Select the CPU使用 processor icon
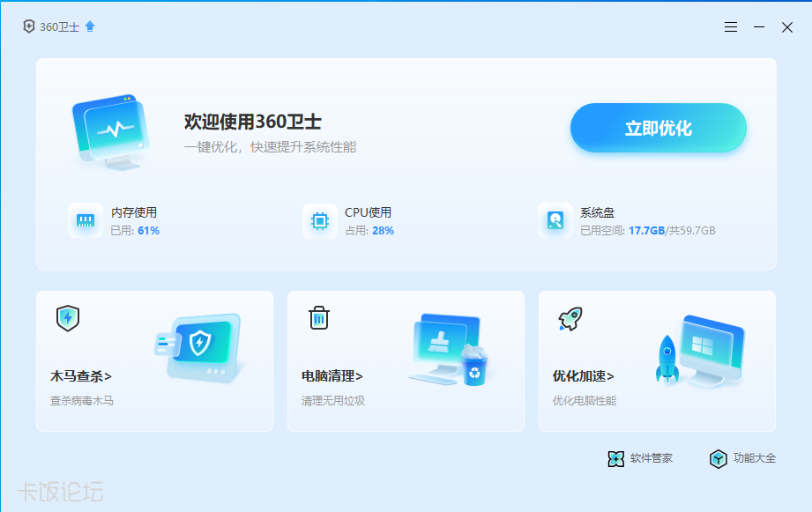The height and width of the screenshot is (512, 812). pyautogui.click(x=317, y=220)
